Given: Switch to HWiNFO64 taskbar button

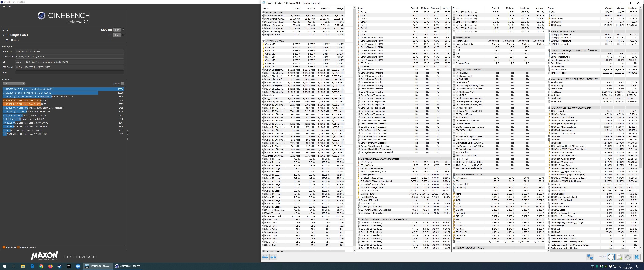Looking at the screenshot, I should click(98, 266).
